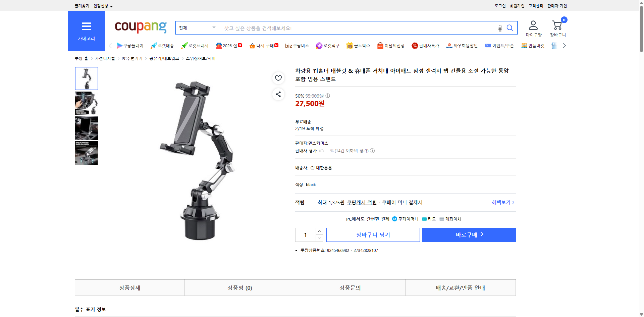Expand 혜택보기 benefits details
The height and width of the screenshot is (317, 644).
(502, 202)
